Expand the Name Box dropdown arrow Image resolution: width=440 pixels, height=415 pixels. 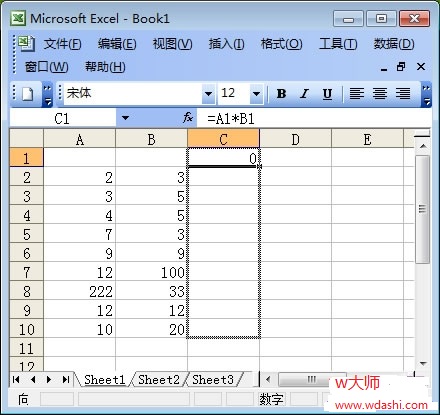tap(125, 118)
